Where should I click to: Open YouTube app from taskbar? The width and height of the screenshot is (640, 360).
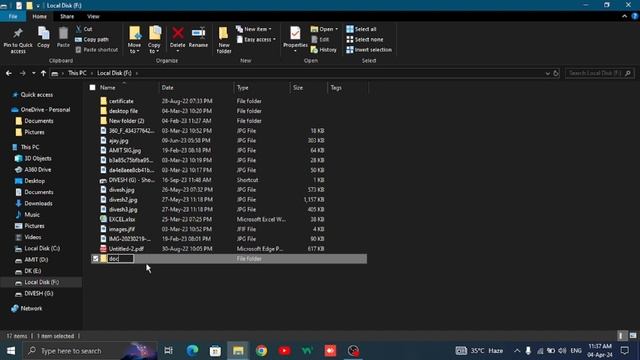pos(284,351)
